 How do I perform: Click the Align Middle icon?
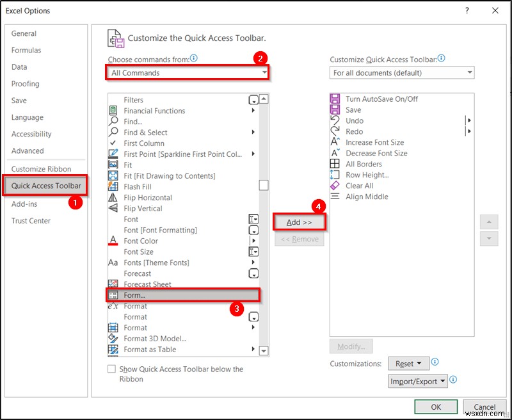(335, 197)
